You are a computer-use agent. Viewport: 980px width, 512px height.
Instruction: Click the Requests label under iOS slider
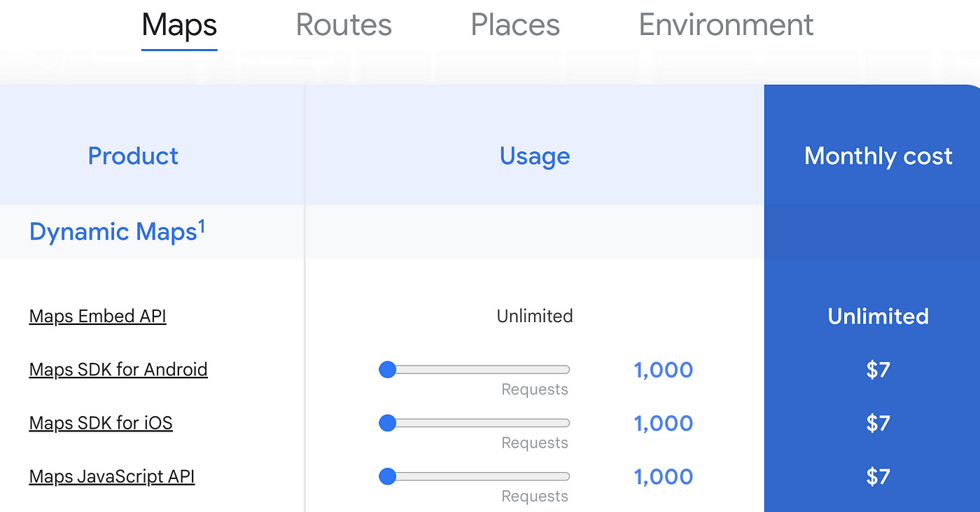point(535,443)
